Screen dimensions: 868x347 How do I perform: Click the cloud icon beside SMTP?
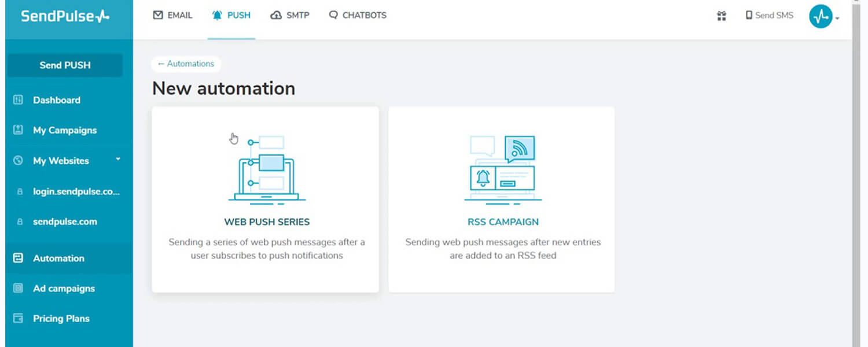tap(276, 15)
